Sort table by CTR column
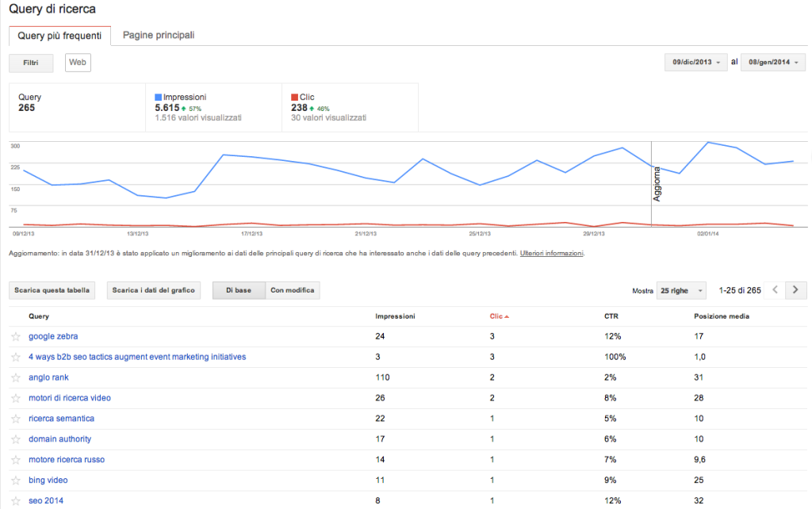Viewport: 812px width, 509px height. (x=611, y=316)
